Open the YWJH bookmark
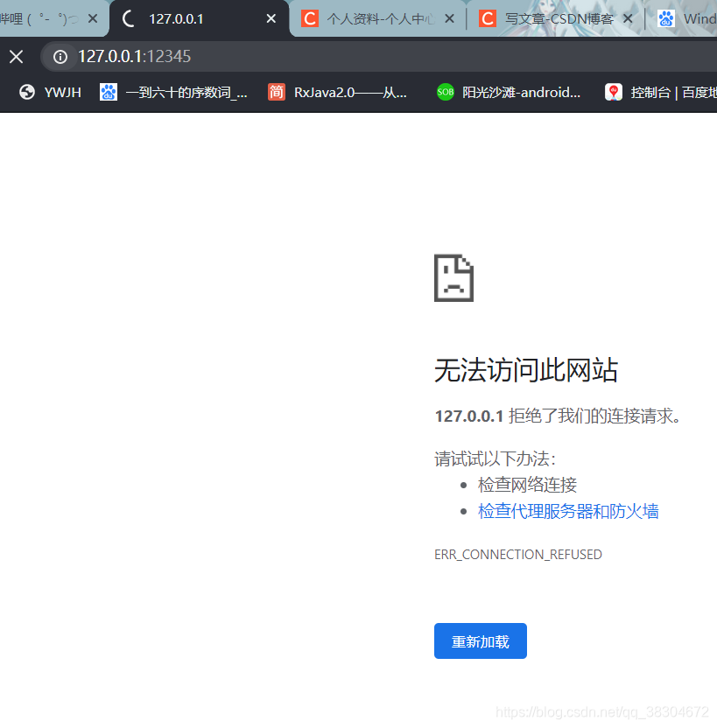 [x=64, y=91]
